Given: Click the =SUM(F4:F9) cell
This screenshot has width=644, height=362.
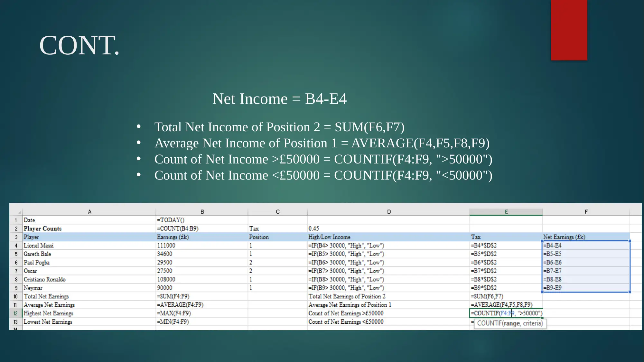Looking at the screenshot, I should (202, 296).
